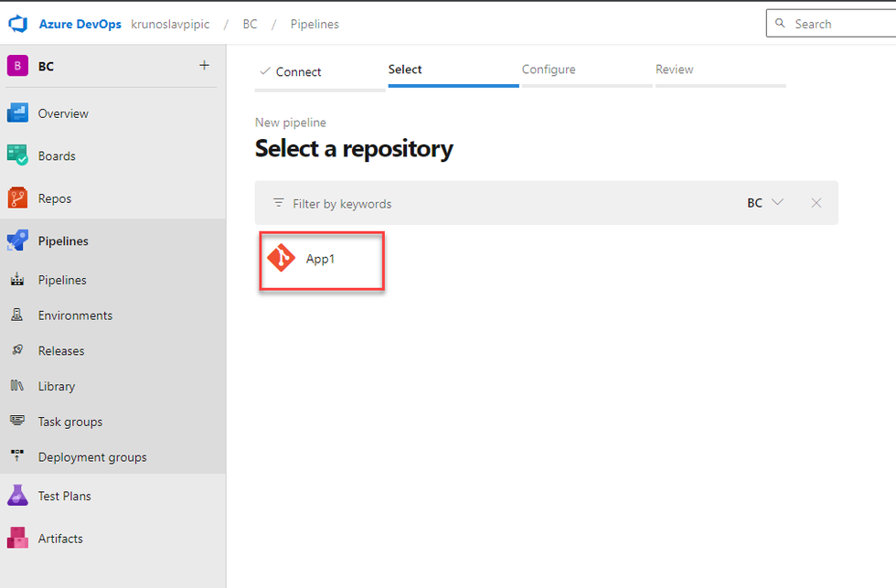Click the App1 git repository icon
Image resolution: width=896 pixels, height=588 pixels.
tap(282, 258)
